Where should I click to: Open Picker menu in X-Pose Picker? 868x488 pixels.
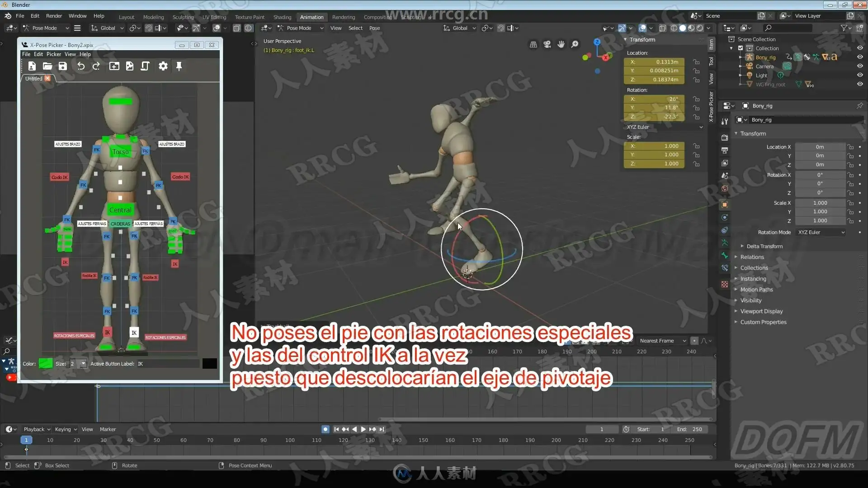click(x=53, y=54)
